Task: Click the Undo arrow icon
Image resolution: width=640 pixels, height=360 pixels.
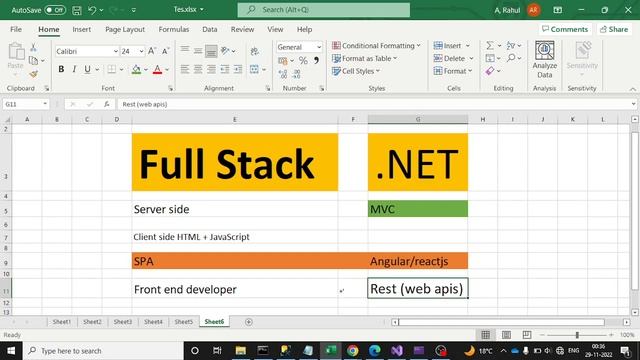Action: 92,10
